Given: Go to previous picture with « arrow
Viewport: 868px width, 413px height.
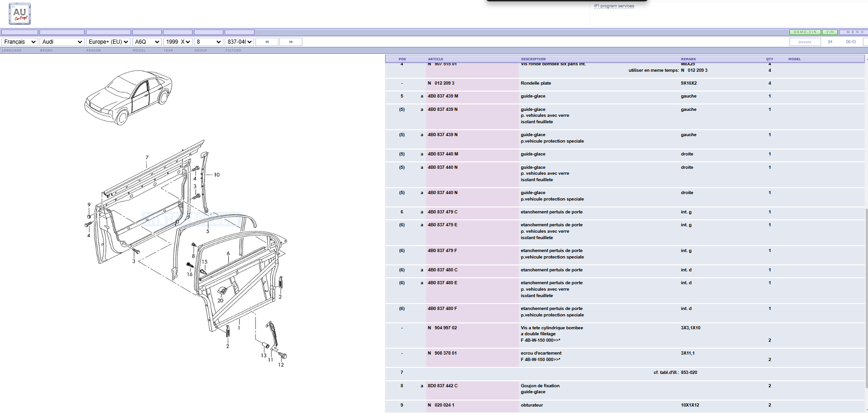Looking at the screenshot, I should click(267, 42).
